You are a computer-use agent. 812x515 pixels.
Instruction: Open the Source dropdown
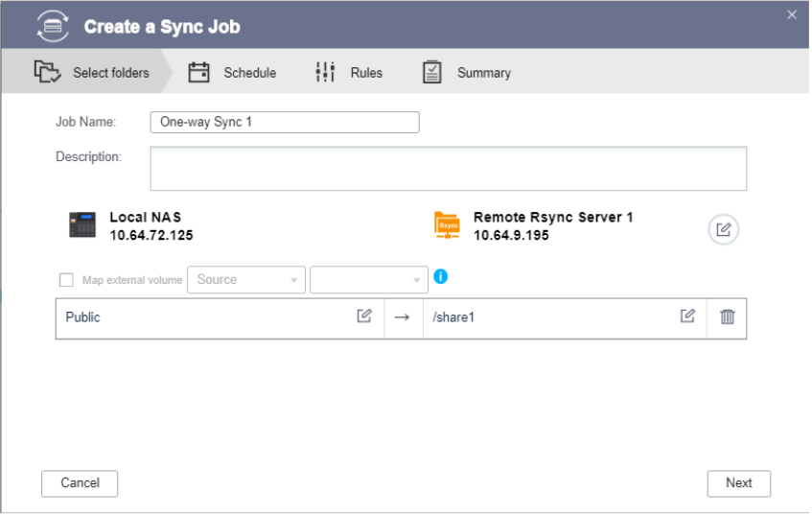[246, 280]
